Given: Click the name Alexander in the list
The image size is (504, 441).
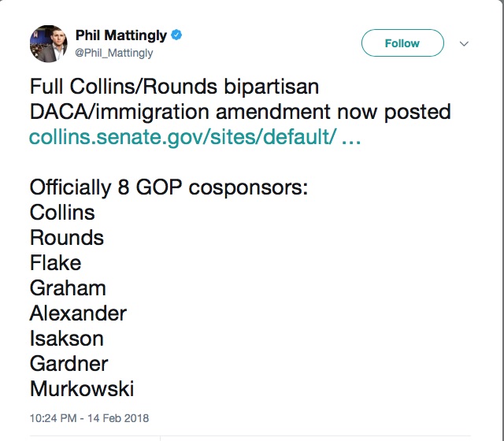Looking at the screenshot, I should (78, 313).
